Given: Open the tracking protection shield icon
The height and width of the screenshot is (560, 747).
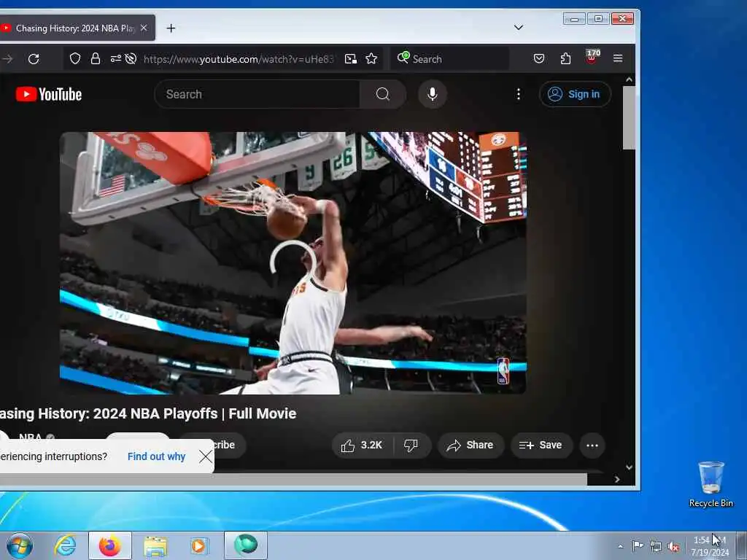Looking at the screenshot, I should pyautogui.click(x=75, y=58).
